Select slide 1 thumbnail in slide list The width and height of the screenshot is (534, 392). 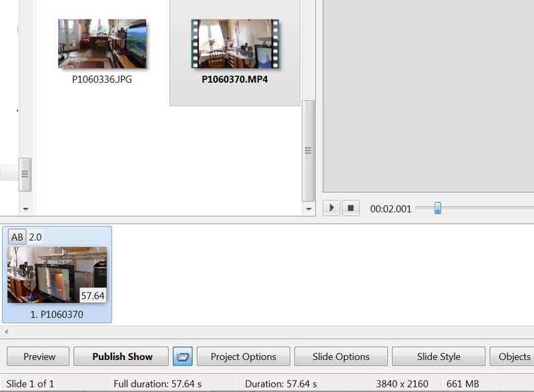[x=57, y=275]
